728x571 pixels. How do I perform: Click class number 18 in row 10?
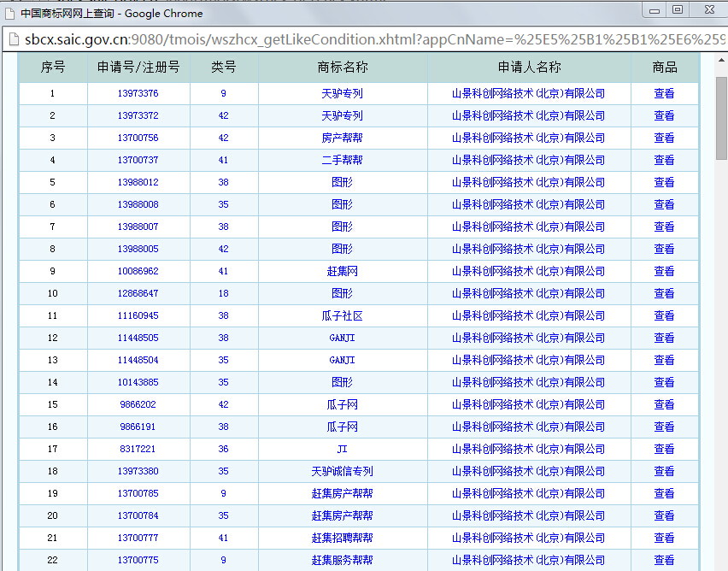223,294
